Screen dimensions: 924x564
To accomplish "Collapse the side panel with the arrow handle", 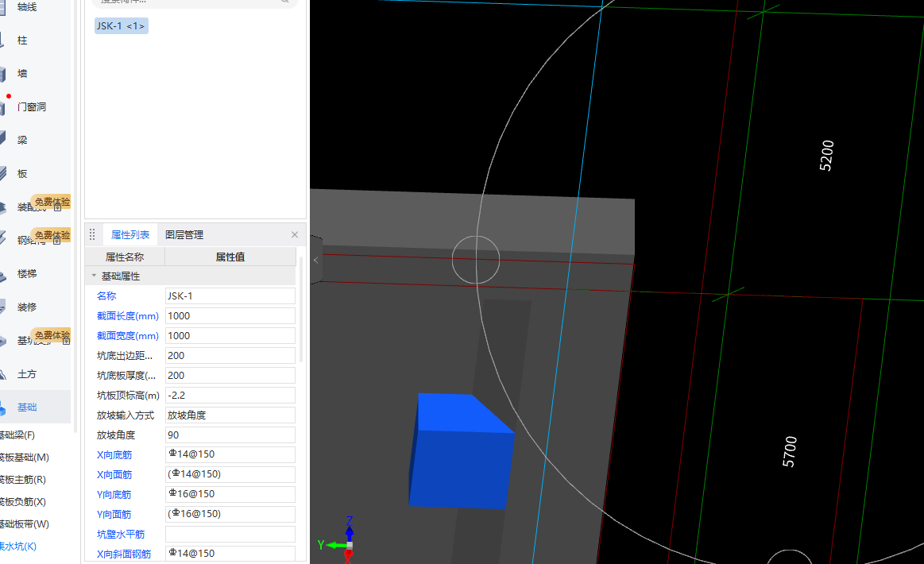I will click(x=316, y=260).
